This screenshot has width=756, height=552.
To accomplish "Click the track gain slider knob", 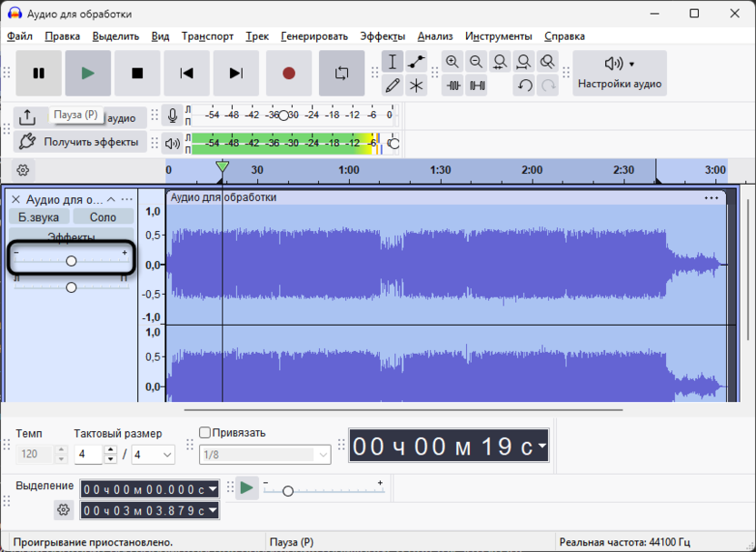I will coord(71,261).
